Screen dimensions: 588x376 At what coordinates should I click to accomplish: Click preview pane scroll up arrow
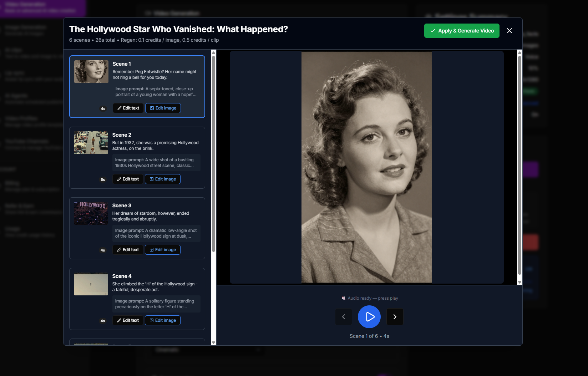point(519,52)
